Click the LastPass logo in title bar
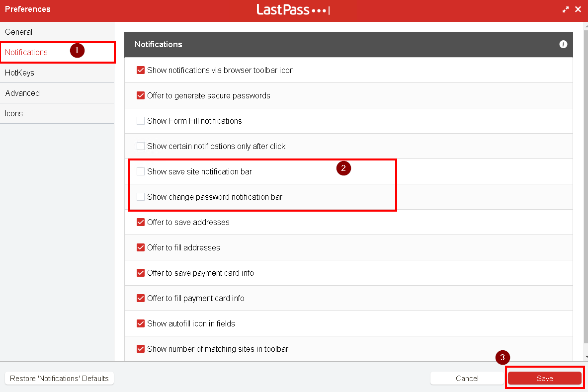This screenshot has width=588, height=392. [x=293, y=10]
